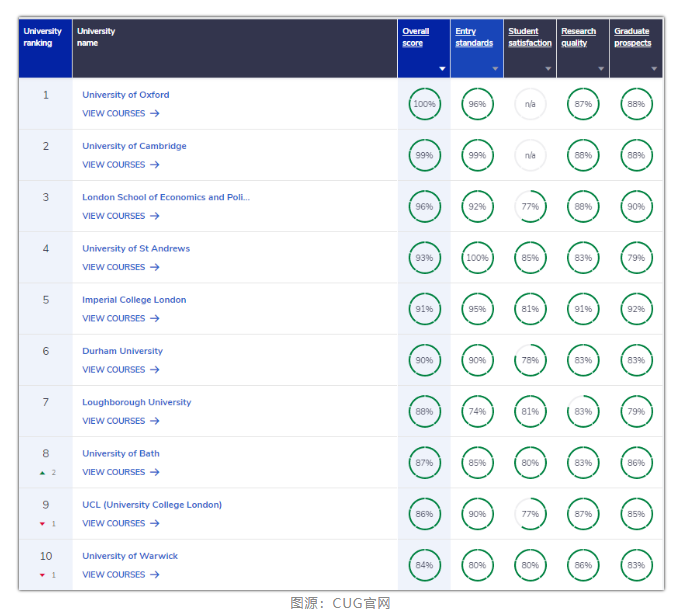This screenshot has width=684, height=612.
Task: Click arrow icon in Loughborough University row
Action: pyautogui.click(x=154, y=421)
